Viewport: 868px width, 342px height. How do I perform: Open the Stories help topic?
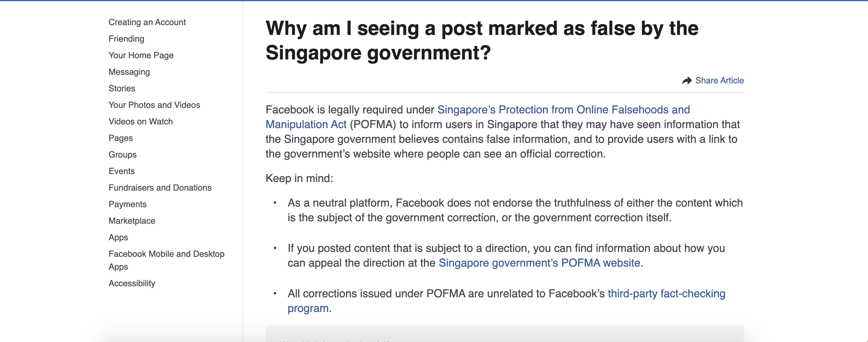[122, 88]
